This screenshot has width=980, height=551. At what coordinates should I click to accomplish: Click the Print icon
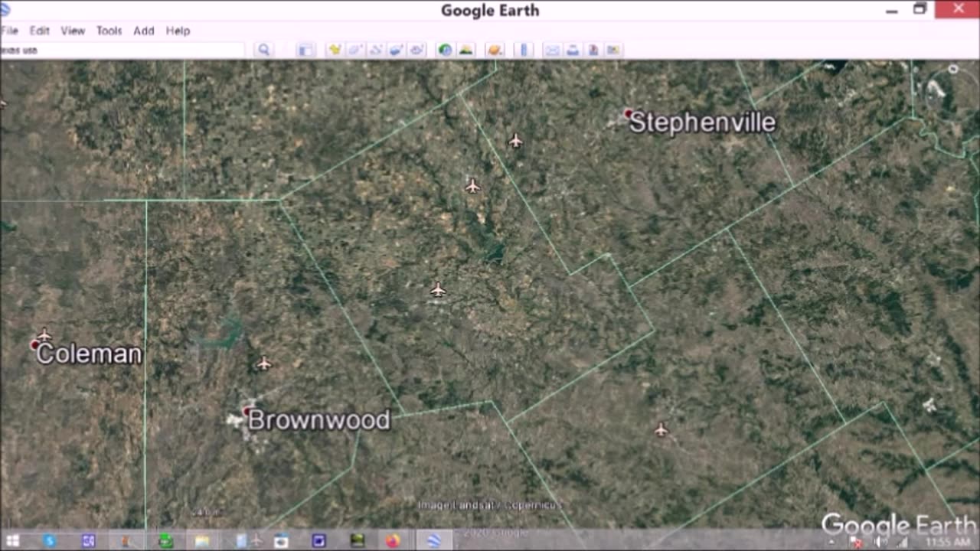(573, 51)
